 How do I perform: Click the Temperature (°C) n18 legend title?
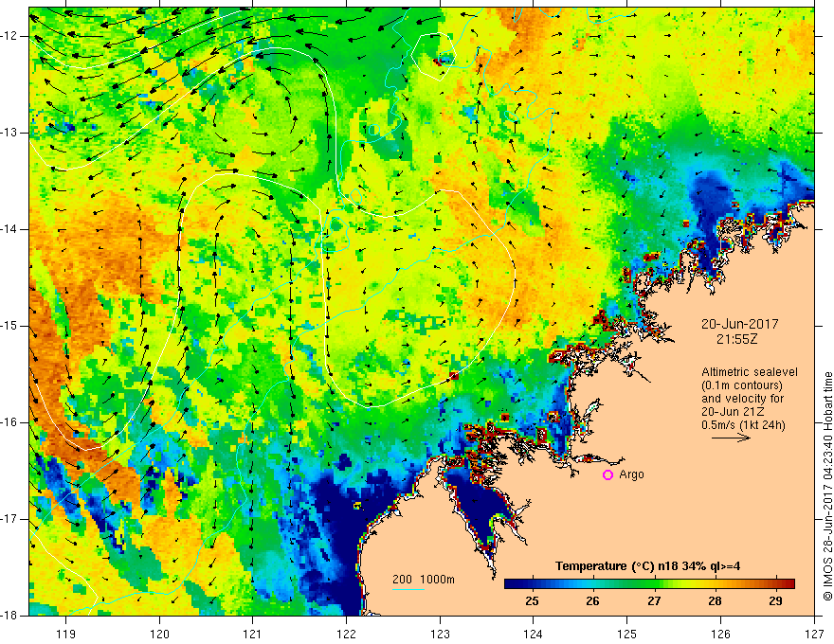tap(647, 566)
